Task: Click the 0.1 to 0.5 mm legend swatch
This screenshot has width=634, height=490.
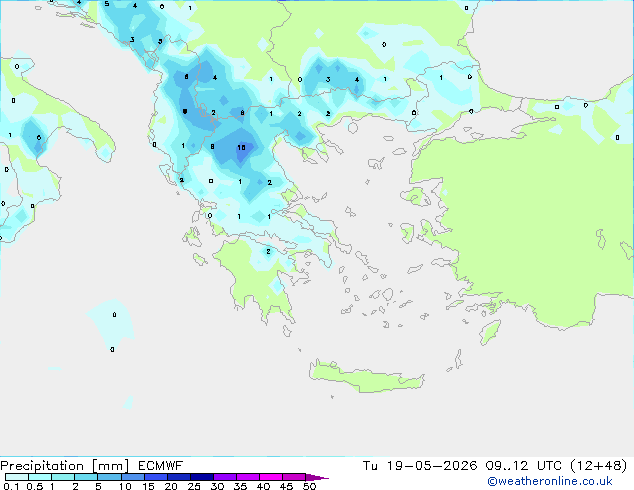Action: tap(17, 477)
